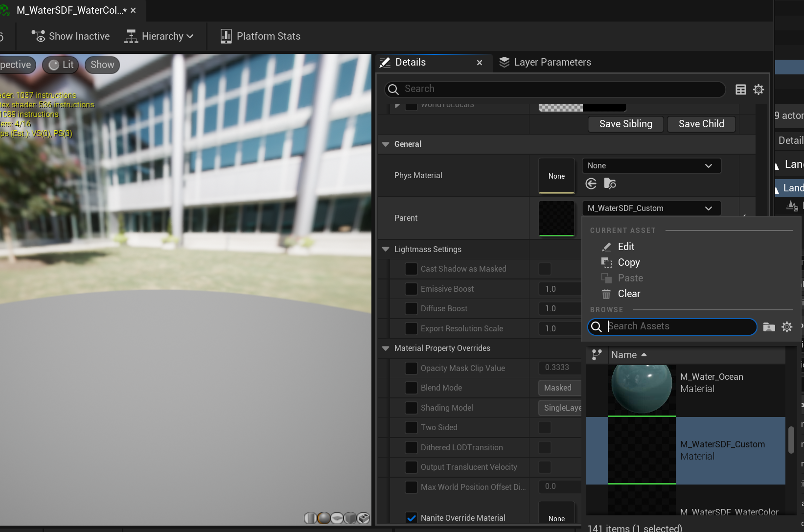Enable the Shading Model override checkbox

411,408
